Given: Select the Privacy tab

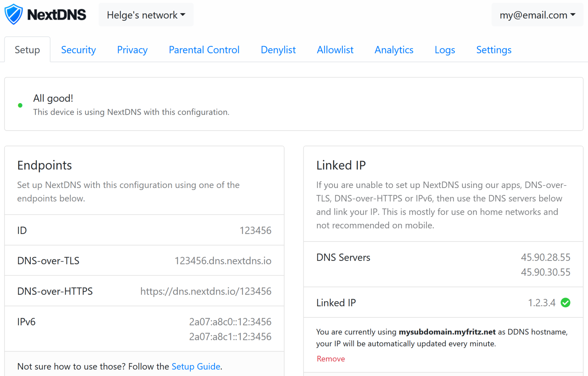Looking at the screenshot, I should (x=132, y=50).
